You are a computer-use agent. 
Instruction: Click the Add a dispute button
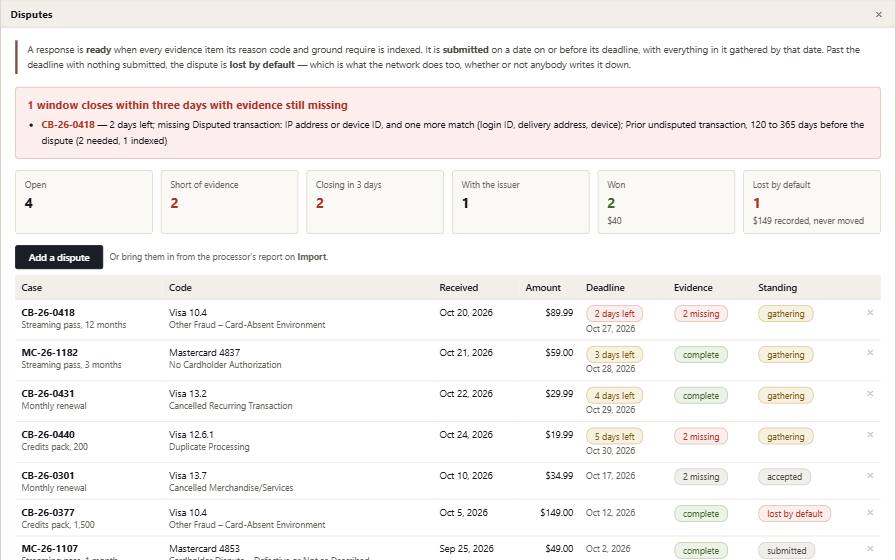(x=59, y=257)
